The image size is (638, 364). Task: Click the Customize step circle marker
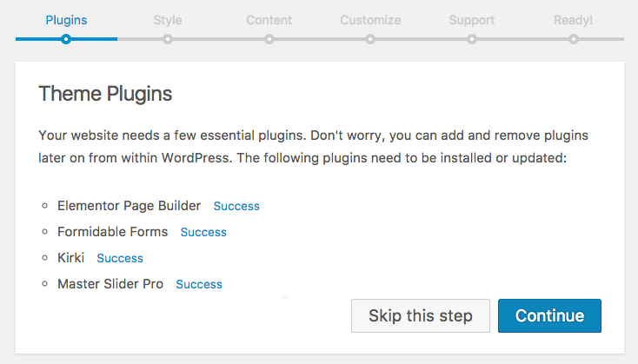coord(370,39)
